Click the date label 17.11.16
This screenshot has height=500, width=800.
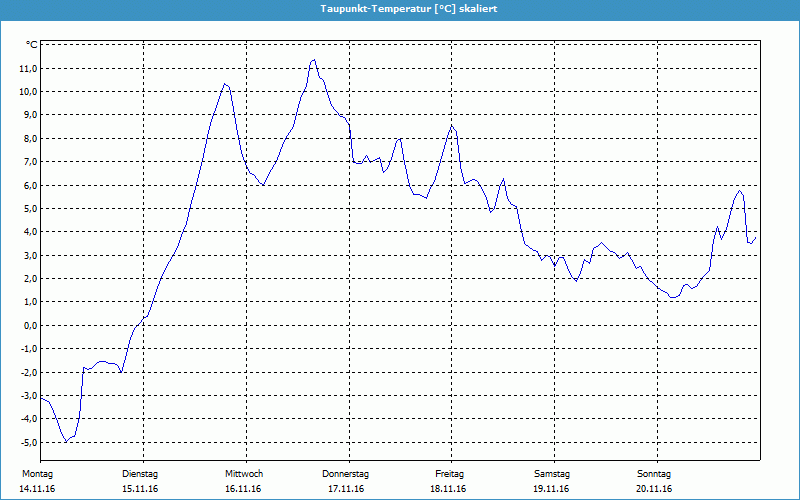click(x=346, y=489)
